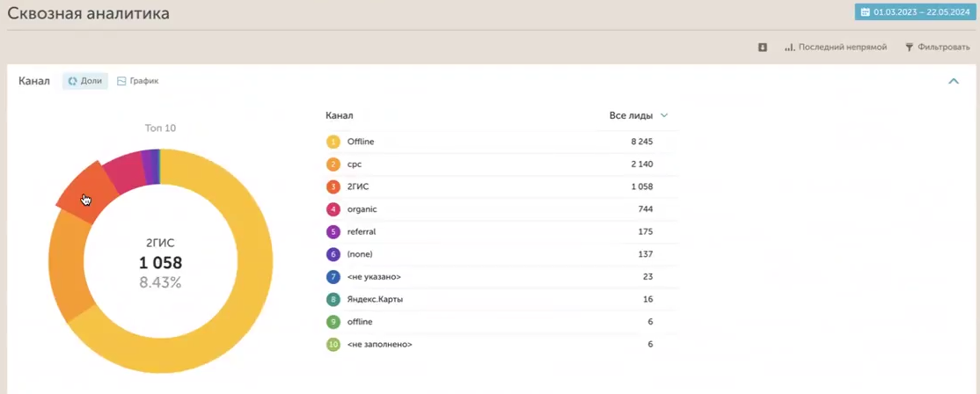This screenshot has width=980, height=394.
Task: Select the <не указано> channel row label
Action: (x=374, y=277)
